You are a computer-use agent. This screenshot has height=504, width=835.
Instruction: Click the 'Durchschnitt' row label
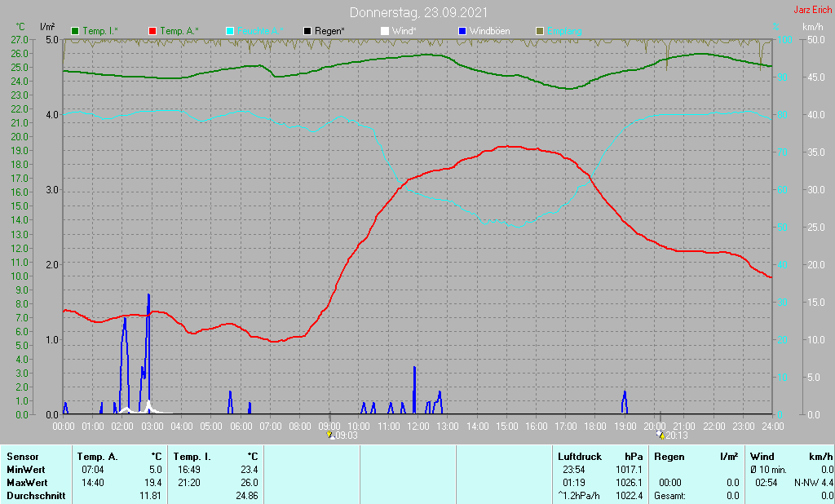tap(36, 496)
